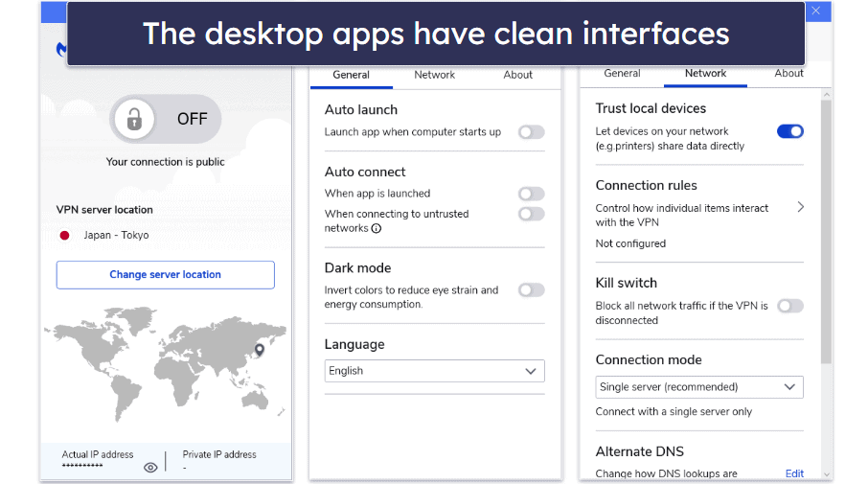Select Network tab in right panel

click(x=705, y=73)
